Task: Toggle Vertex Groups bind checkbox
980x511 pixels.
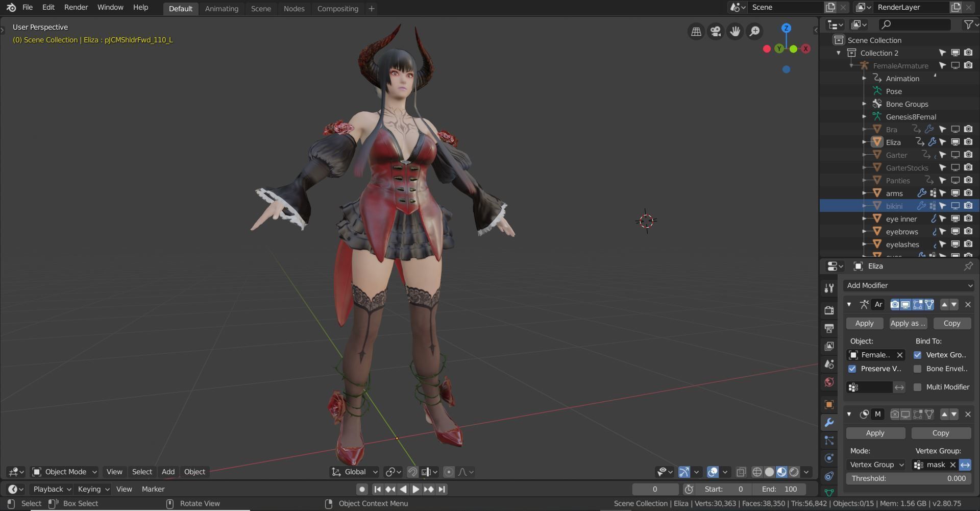Action: pos(918,355)
